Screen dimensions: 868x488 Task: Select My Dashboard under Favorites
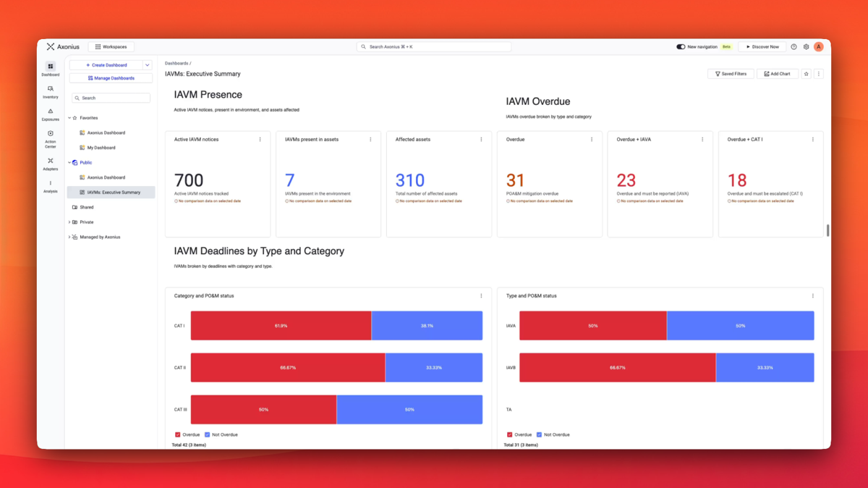101,148
